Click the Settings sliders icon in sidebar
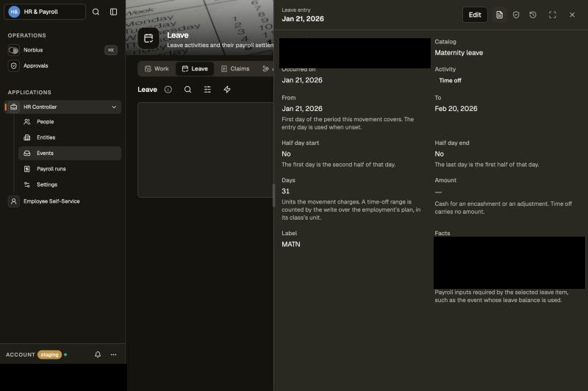This screenshot has width=588, height=391. pos(27,184)
